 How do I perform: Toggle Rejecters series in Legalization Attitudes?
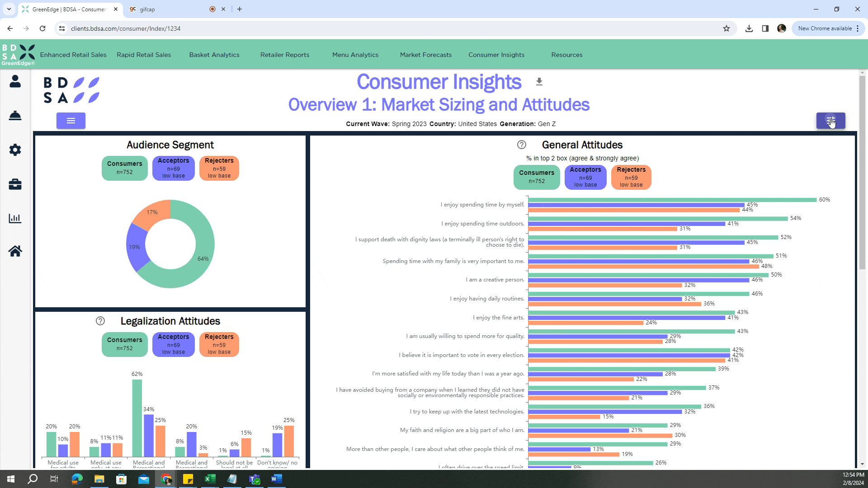[219, 344]
